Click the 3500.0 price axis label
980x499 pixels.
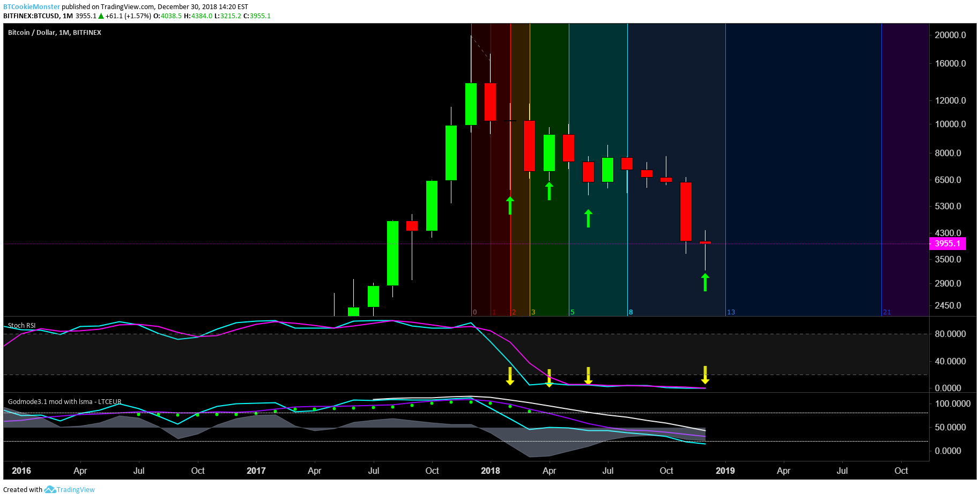pyautogui.click(x=948, y=259)
